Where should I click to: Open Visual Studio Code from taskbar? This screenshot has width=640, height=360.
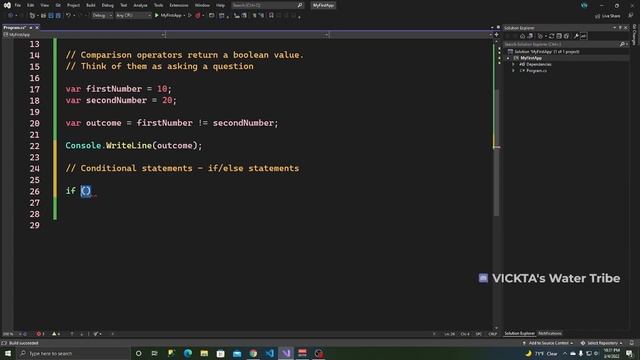(270, 353)
